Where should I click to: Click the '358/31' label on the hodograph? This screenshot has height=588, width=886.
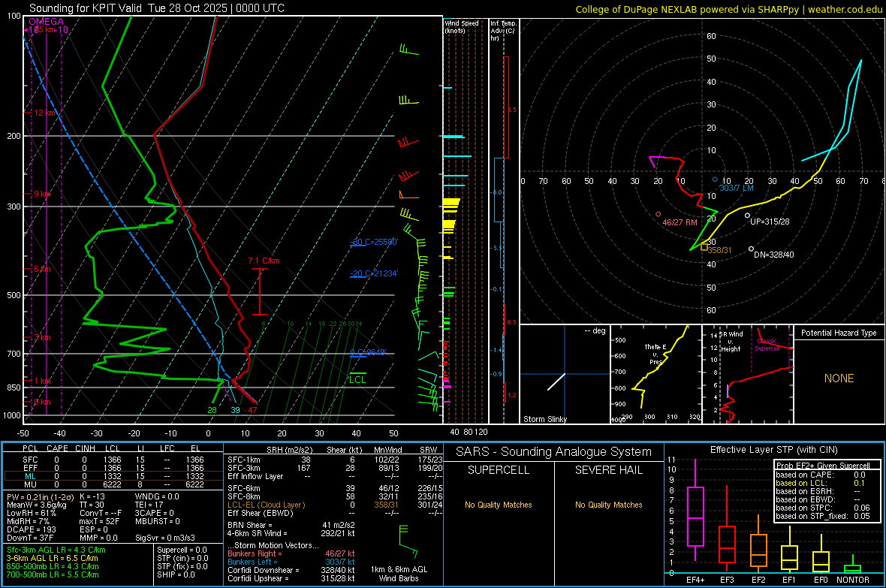tap(719, 250)
